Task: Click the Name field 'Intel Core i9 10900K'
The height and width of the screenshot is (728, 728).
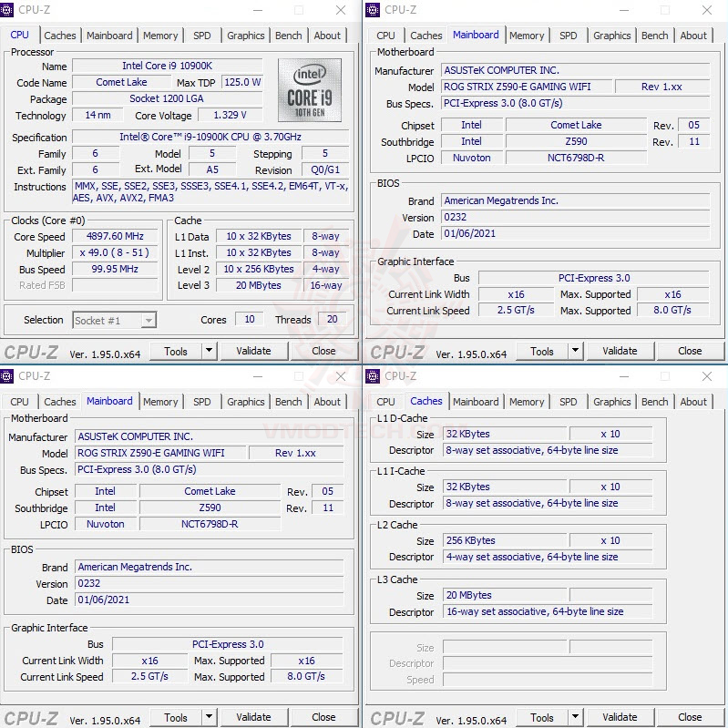Action: [167, 66]
